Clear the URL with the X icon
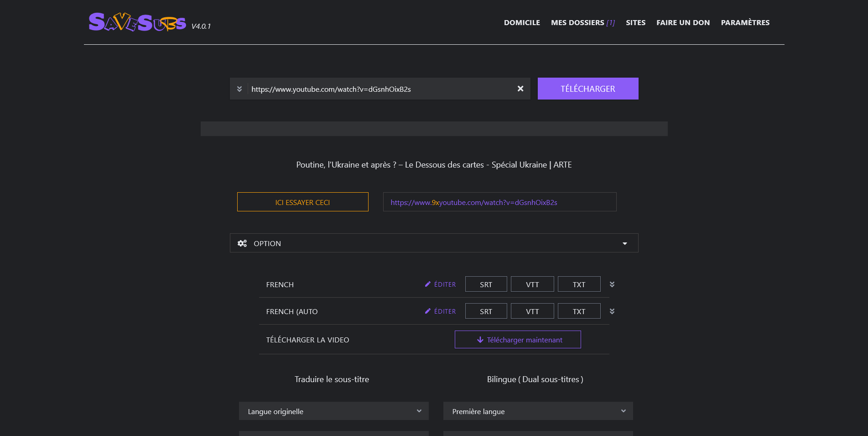The image size is (868, 436). tap(520, 89)
